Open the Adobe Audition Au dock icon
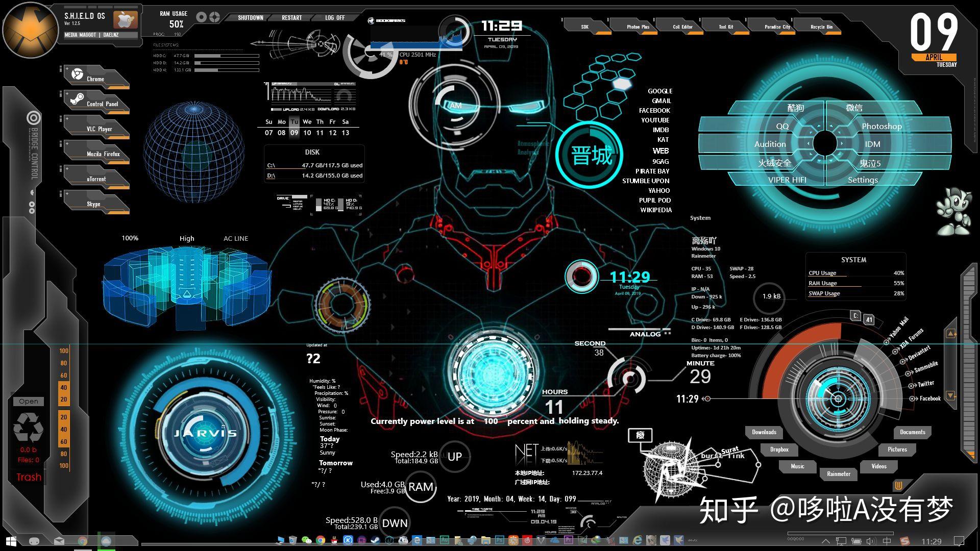 (445, 540)
